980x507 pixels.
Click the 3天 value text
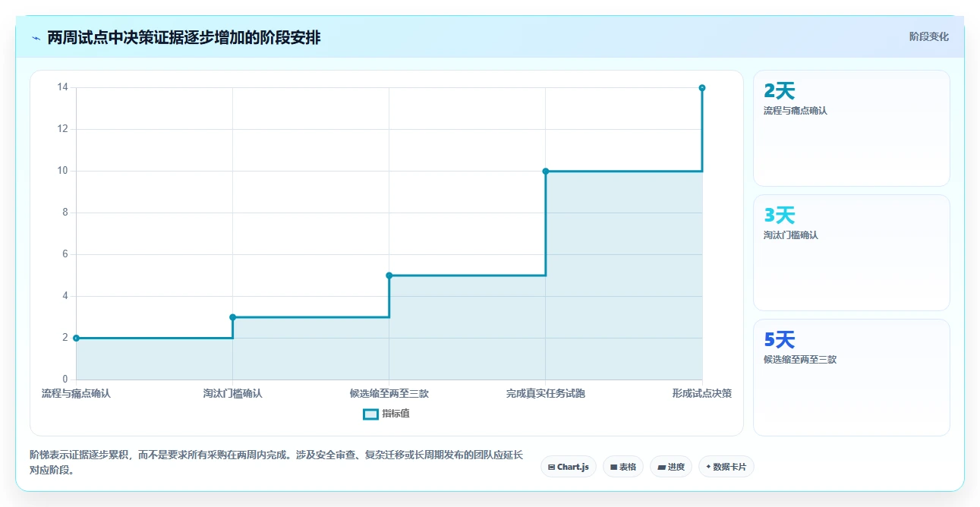tap(780, 216)
